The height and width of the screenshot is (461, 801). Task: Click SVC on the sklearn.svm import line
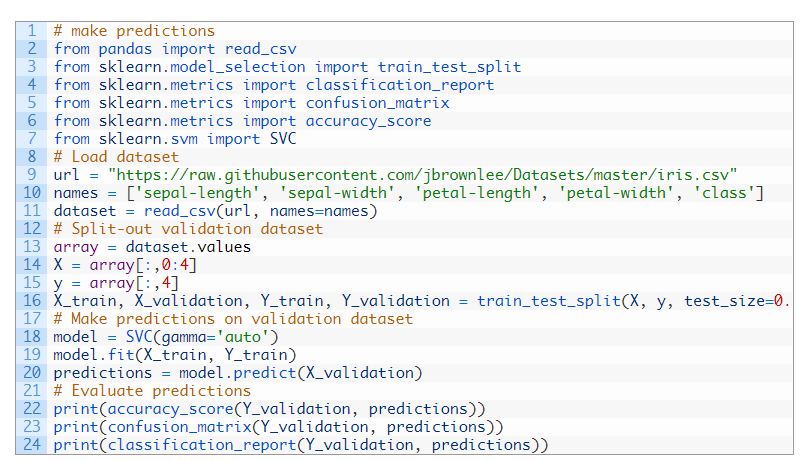pos(283,139)
